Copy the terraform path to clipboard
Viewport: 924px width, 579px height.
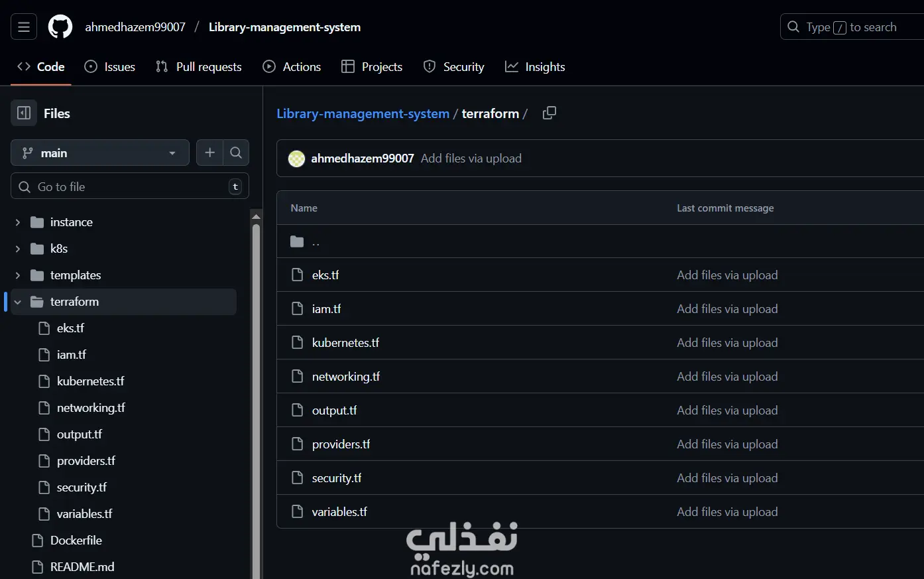tap(549, 113)
